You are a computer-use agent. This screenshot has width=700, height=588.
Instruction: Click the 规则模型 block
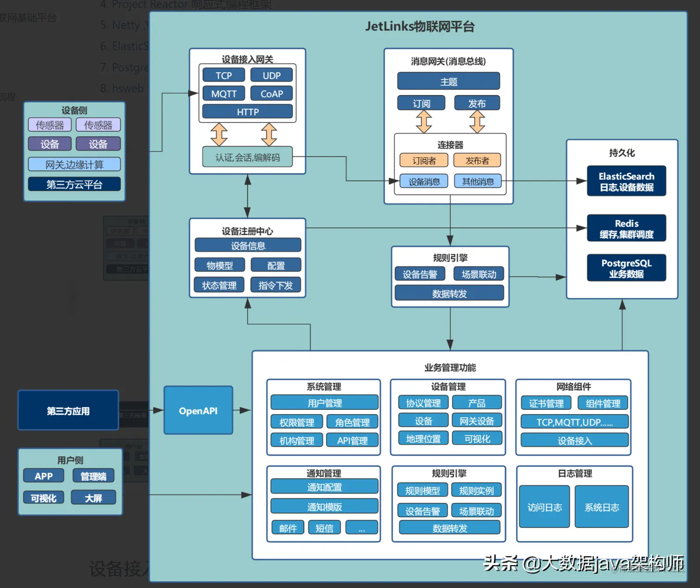coord(422,490)
